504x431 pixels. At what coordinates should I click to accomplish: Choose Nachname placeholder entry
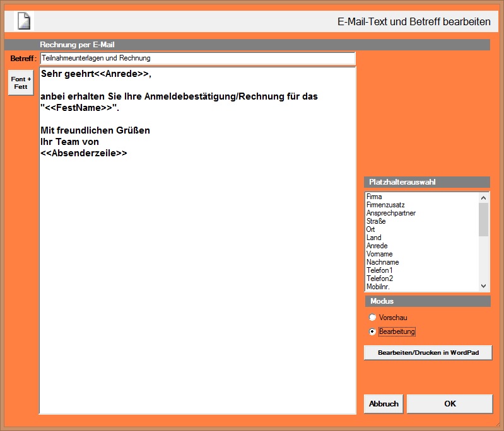point(383,262)
